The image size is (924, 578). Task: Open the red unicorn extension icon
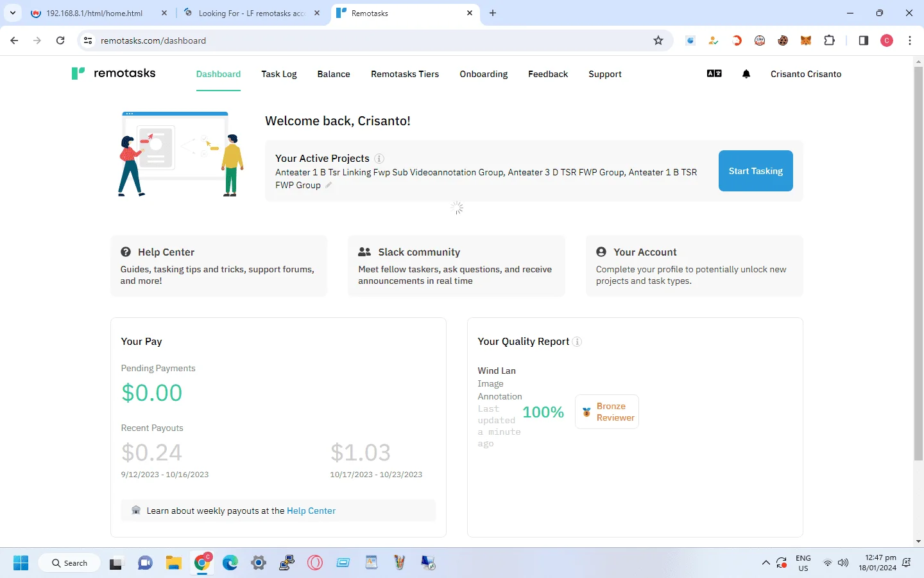click(737, 40)
